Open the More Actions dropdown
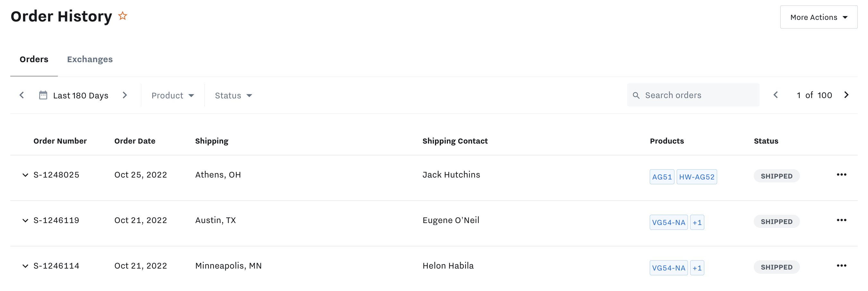This screenshot has width=868, height=291. point(819,17)
